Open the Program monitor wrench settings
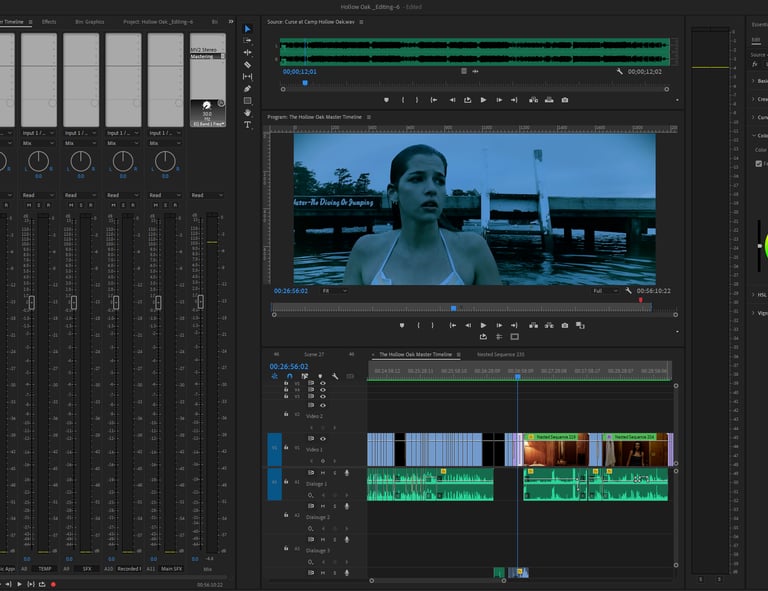Screen dimensions: 768x591 pos(628,291)
